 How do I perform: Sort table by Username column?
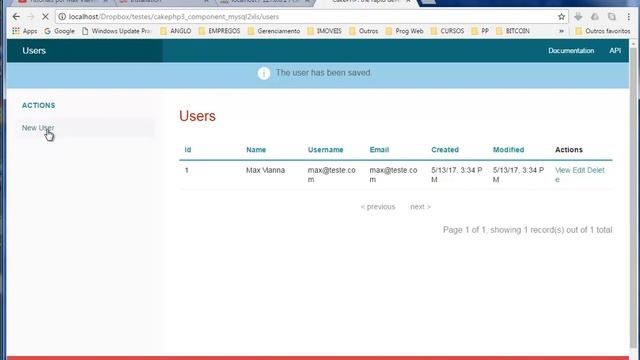coord(325,150)
